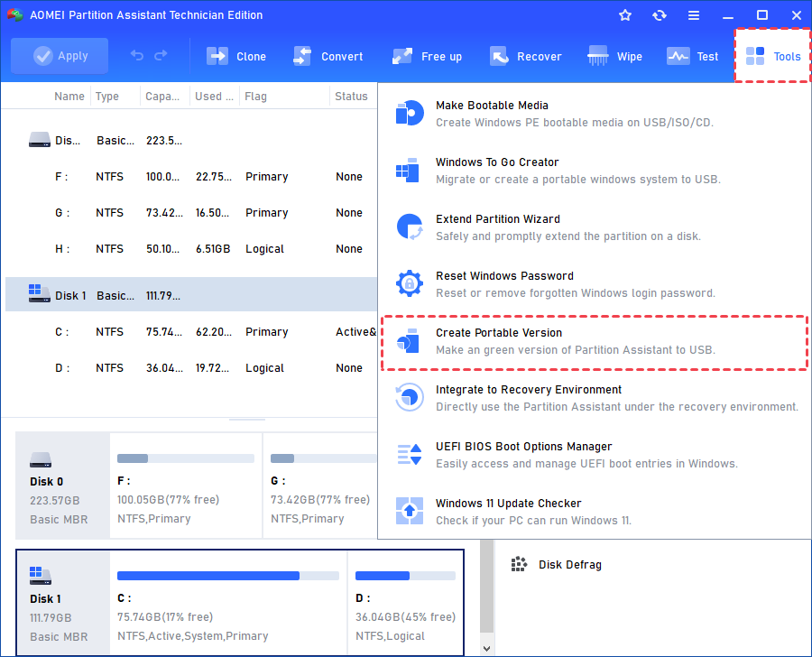Click the C: partition usage bar

click(228, 576)
